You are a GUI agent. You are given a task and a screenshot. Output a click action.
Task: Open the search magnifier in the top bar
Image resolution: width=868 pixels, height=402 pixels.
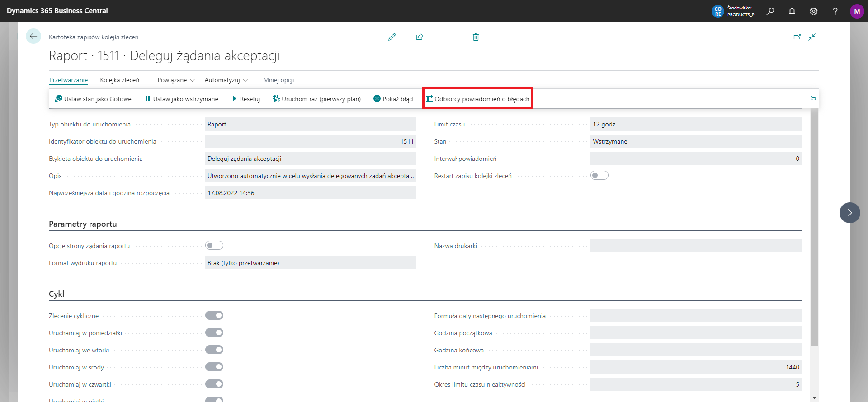click(x=770, y=11)
